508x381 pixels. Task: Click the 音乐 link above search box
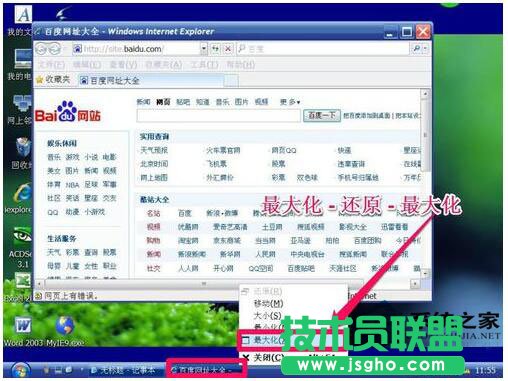click(x=222, y=102)
